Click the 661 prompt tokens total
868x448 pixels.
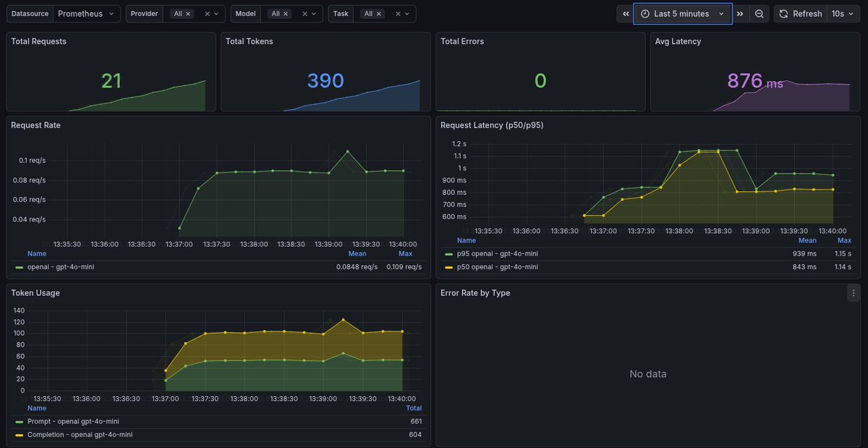416,421
